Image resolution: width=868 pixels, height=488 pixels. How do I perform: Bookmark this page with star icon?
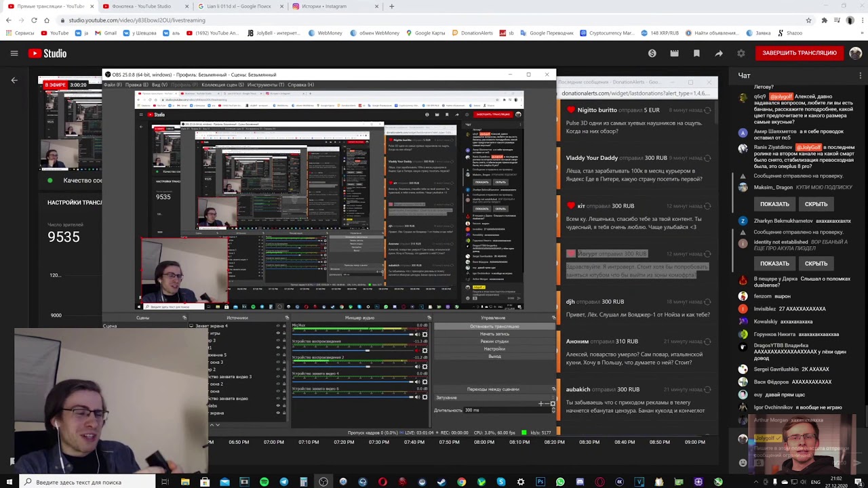point(808,20)
